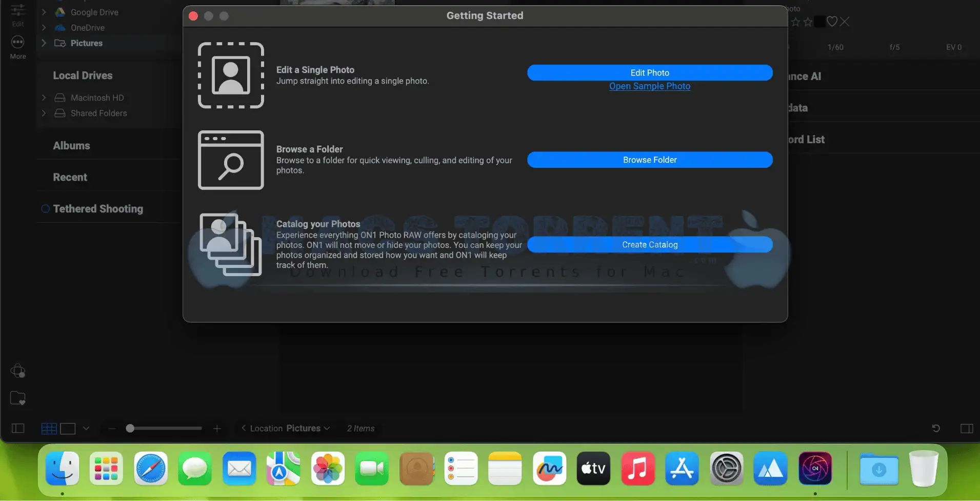Open the Trash in the dock
This screenshot has height=501, width=980.
click(924, 468)
